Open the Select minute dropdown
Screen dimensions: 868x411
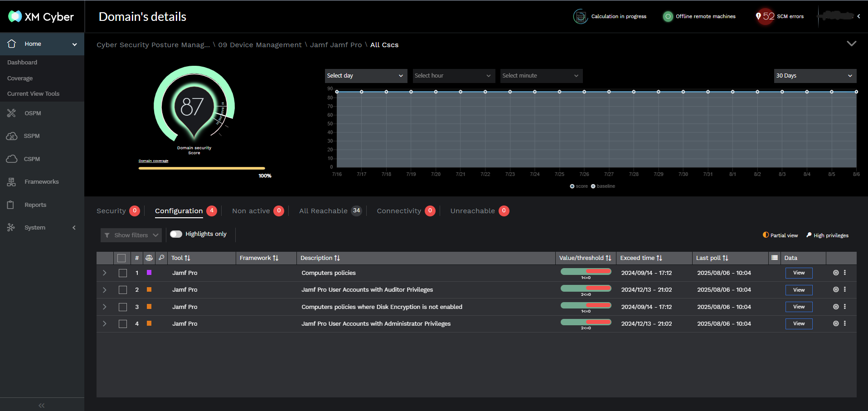[x=541, y=76]
